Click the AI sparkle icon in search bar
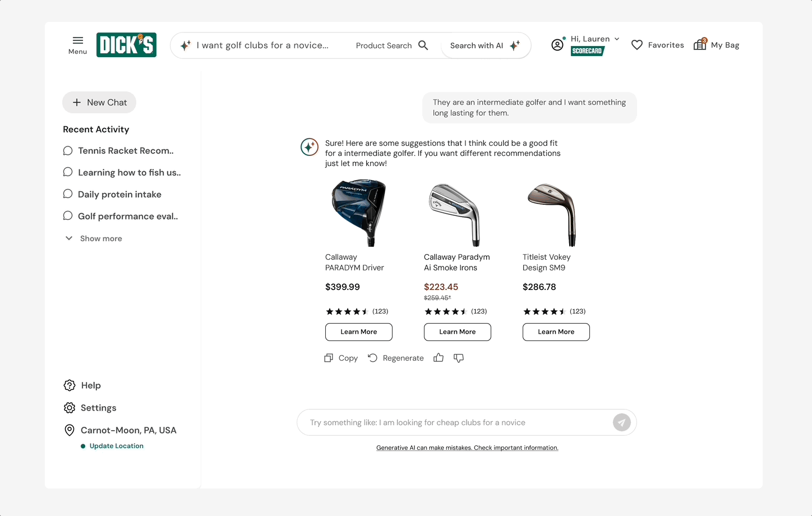The width and height of the screenshot is (812, 516). (186, 45)
